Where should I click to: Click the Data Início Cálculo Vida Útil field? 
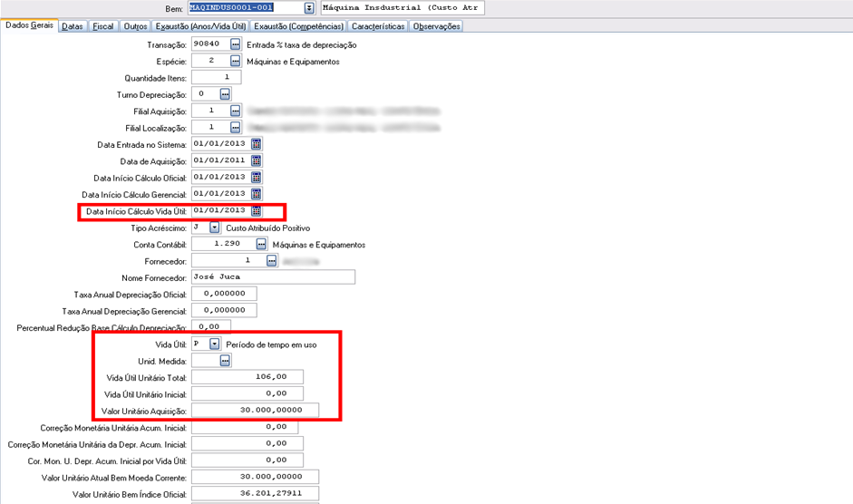(221, 210)
